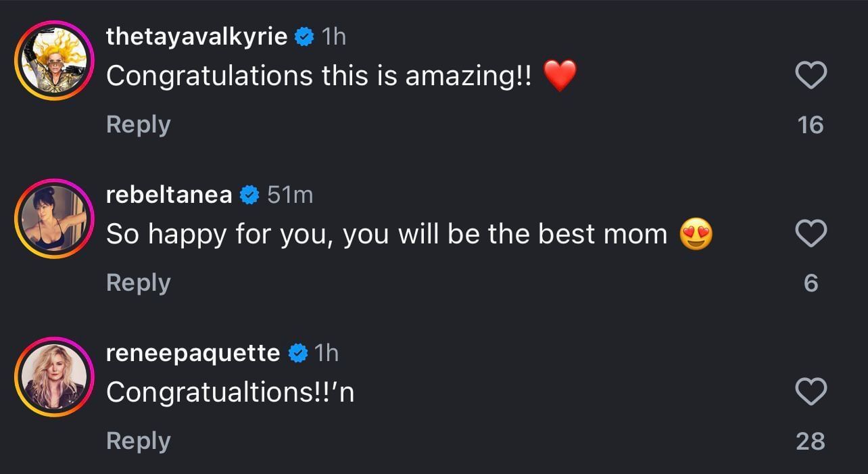Screen dimensions: 868x474
Task: Open rebeltanea's profile photo
Action: 54,218
